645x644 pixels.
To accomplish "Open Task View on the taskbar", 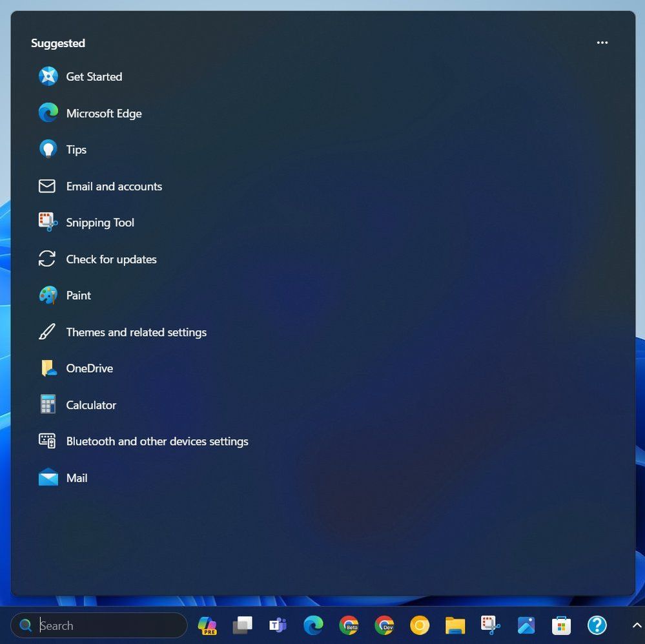I will pyautogui.click(x=243, y=625).
